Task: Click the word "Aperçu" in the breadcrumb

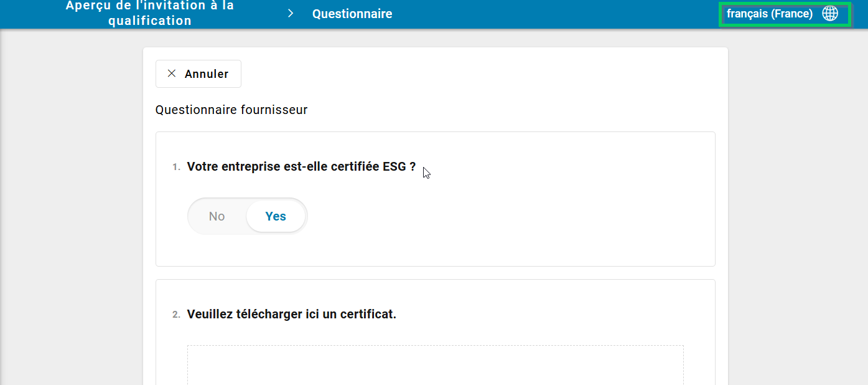Action: [x=86, y=6]
